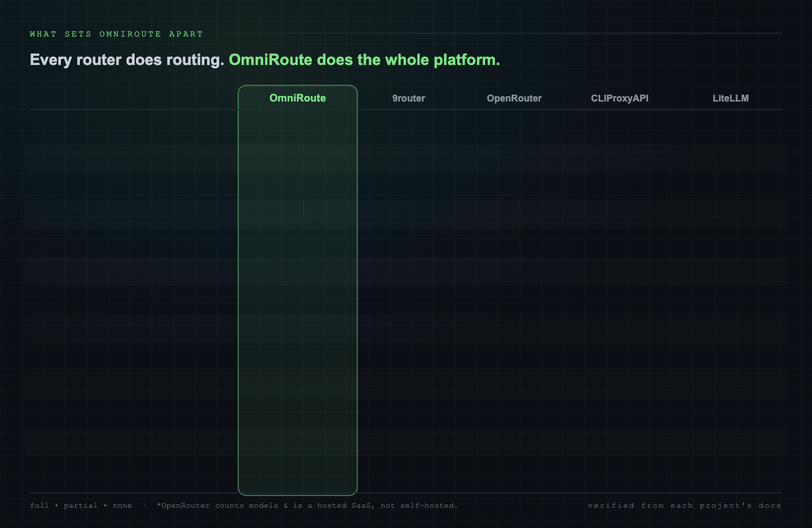
Task: Click 'verified from each project's docs' text
Action: point(685,506)
